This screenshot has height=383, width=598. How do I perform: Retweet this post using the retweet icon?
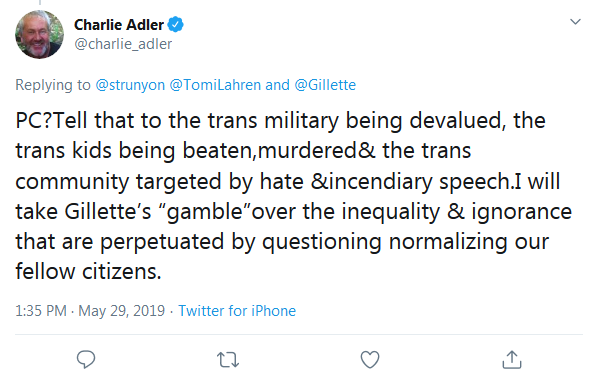(228, 360)
